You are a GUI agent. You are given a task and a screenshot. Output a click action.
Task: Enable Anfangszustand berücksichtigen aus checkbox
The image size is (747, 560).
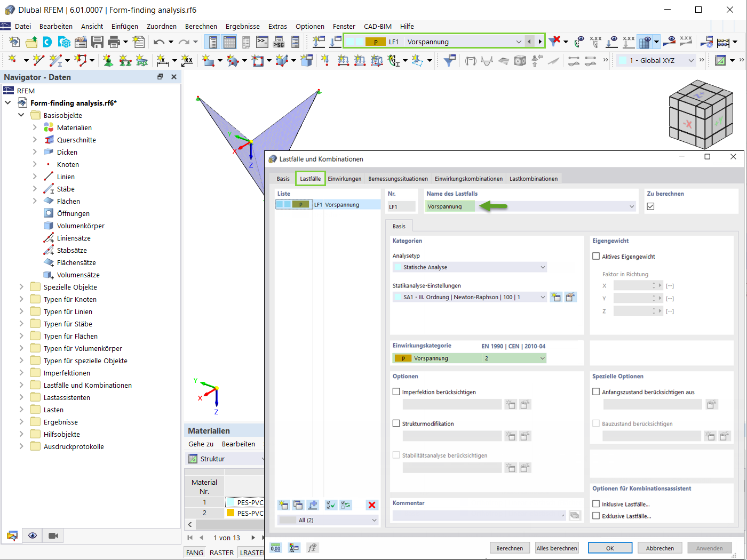[596, 391]
